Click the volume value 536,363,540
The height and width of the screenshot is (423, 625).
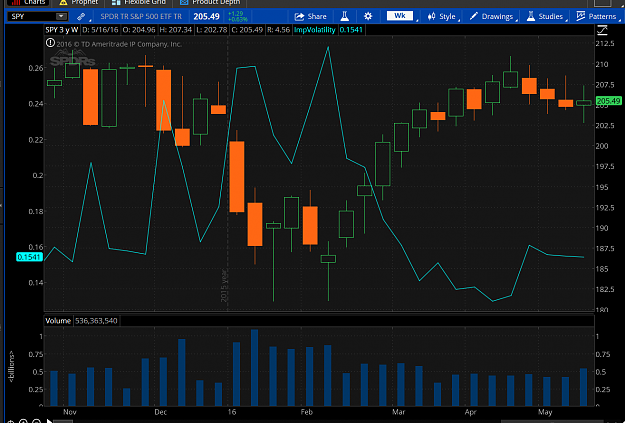(x=96, y=321)
